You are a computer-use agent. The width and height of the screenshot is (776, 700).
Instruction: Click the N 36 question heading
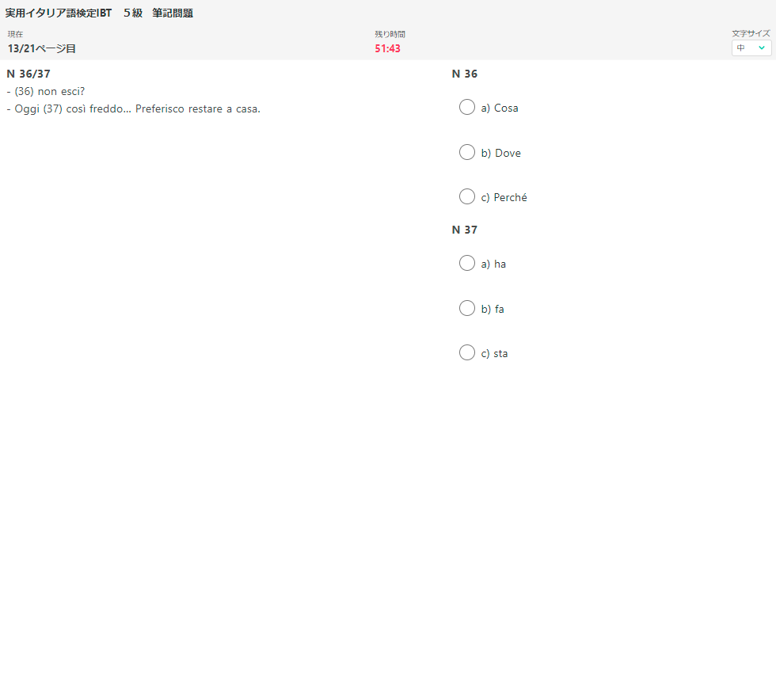pyautogui.click(x=464, y=74)
